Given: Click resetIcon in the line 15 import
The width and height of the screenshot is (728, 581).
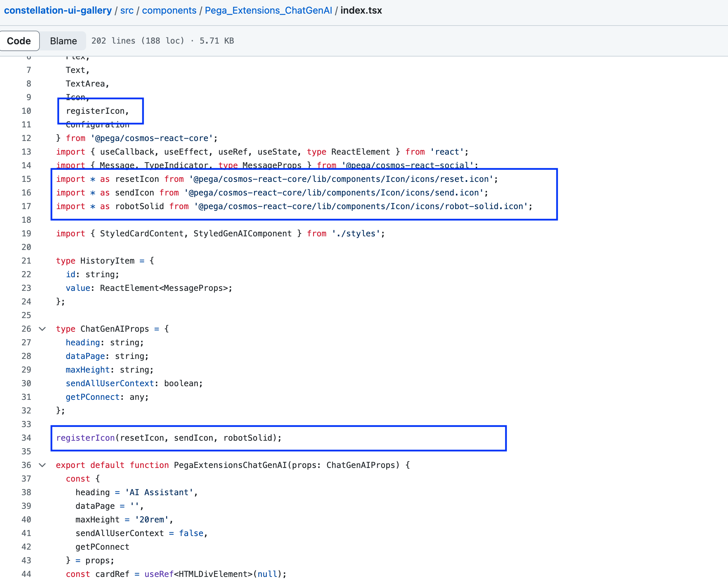Looking at the screenshot, I should click(x=137, y=179).
